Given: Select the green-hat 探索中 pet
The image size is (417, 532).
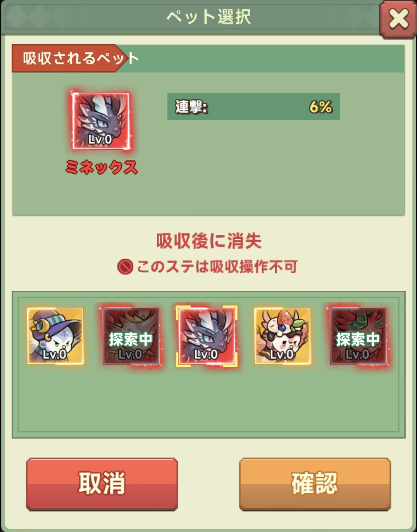Looking at the screenshot, I should tap(358, 336).
